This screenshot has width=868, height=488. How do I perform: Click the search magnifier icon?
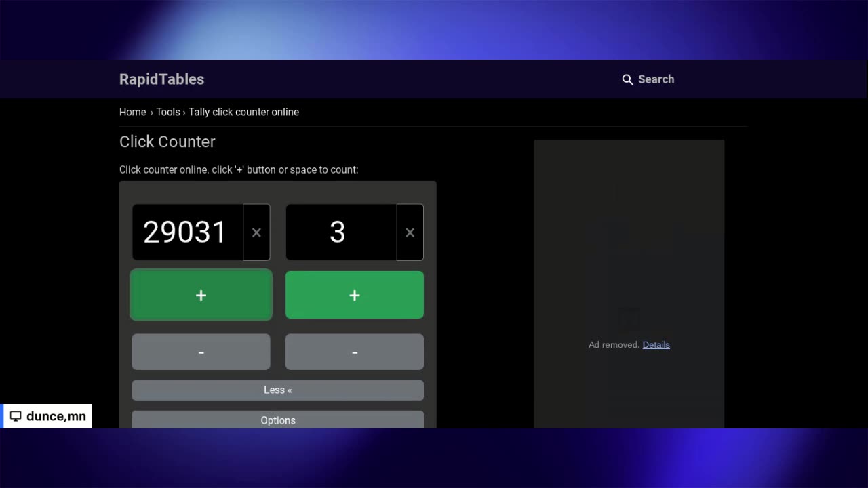627,79
